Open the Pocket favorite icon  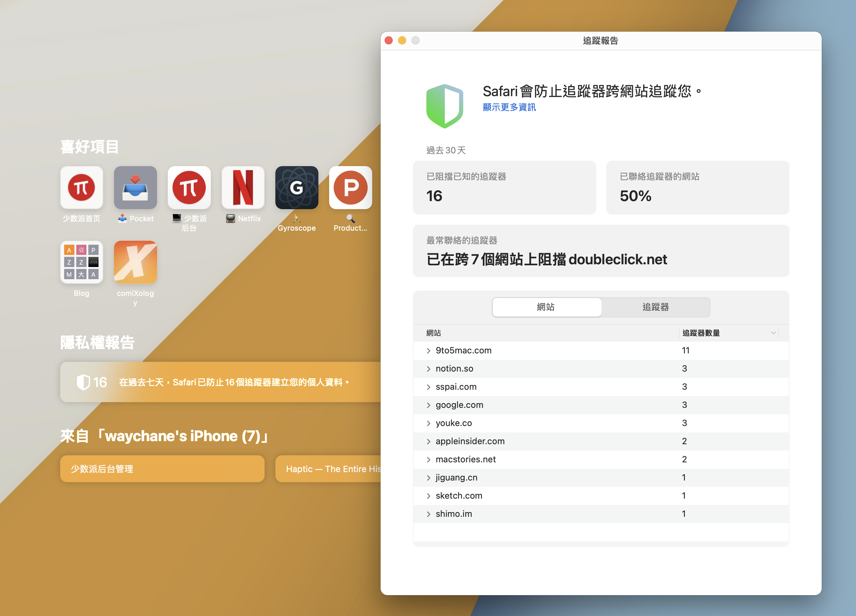click(x=135, y=188)
